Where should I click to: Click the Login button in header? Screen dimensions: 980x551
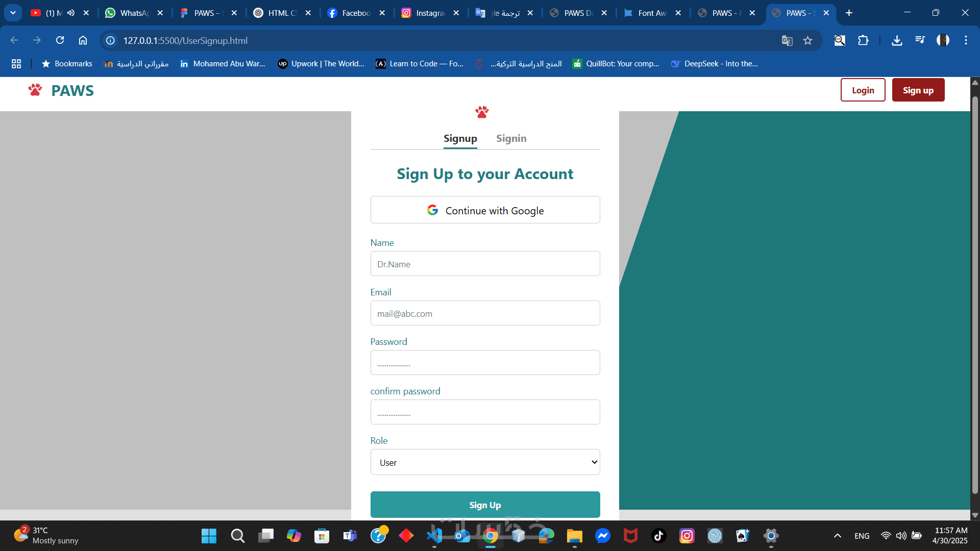click(863, 90)
